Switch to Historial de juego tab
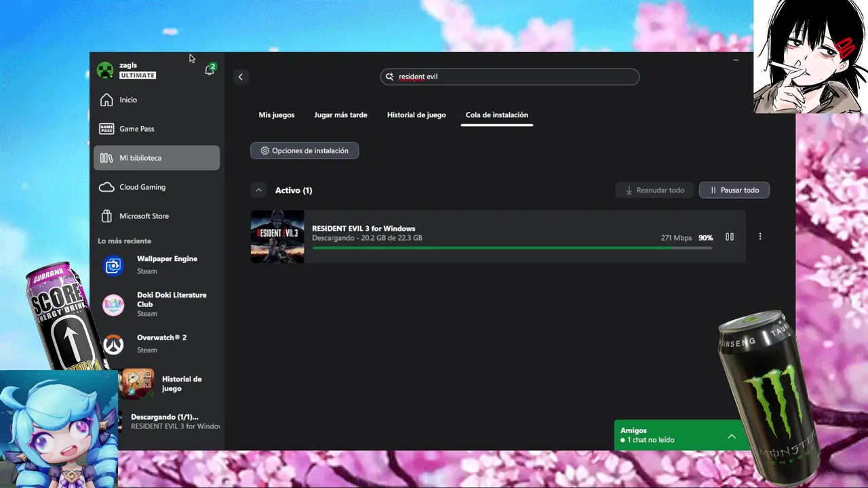This screenshot has height=488, width=868. pyautogui.click(x=416, y=115)
